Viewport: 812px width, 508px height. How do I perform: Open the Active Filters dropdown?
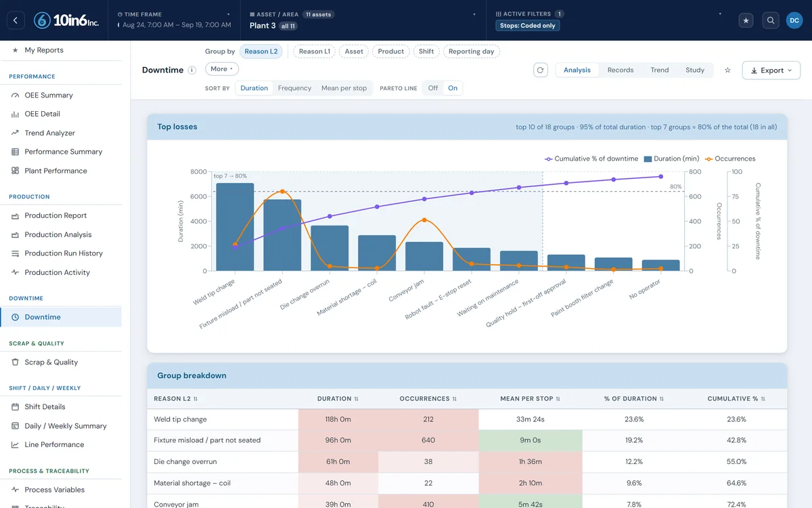[609, 20]
